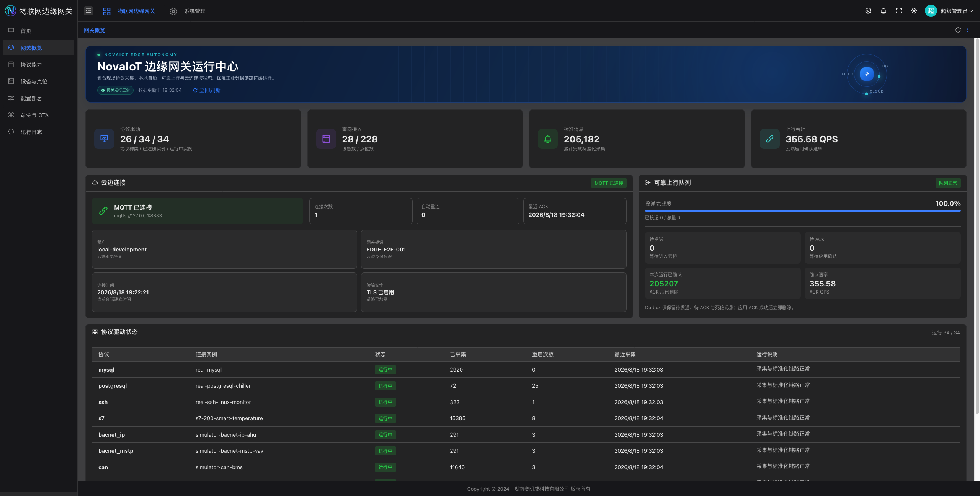This screenshot has height=496, width=980.
Task: Click real-ssh-linux-monitor instance cell
Action: tap(223, 402)
